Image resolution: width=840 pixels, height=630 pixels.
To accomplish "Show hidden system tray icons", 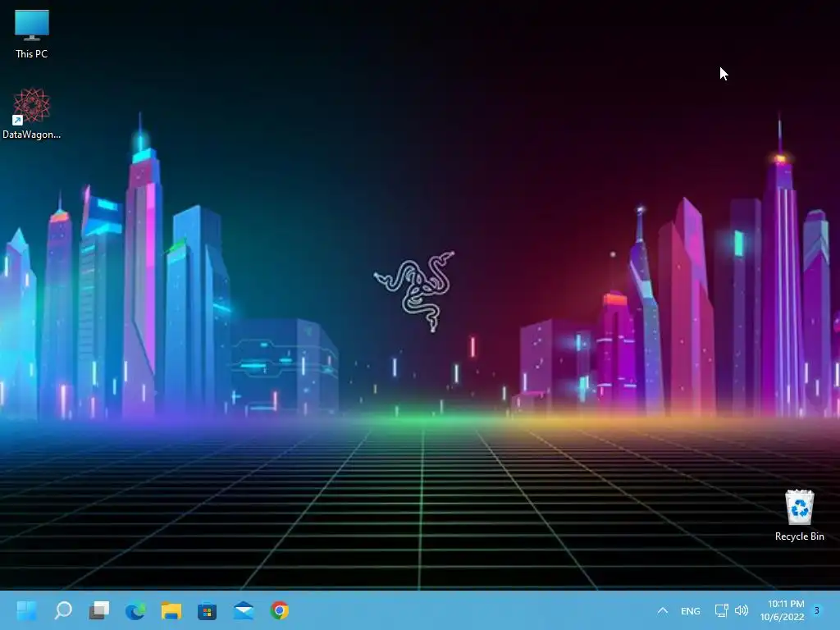I will (663, 610).
